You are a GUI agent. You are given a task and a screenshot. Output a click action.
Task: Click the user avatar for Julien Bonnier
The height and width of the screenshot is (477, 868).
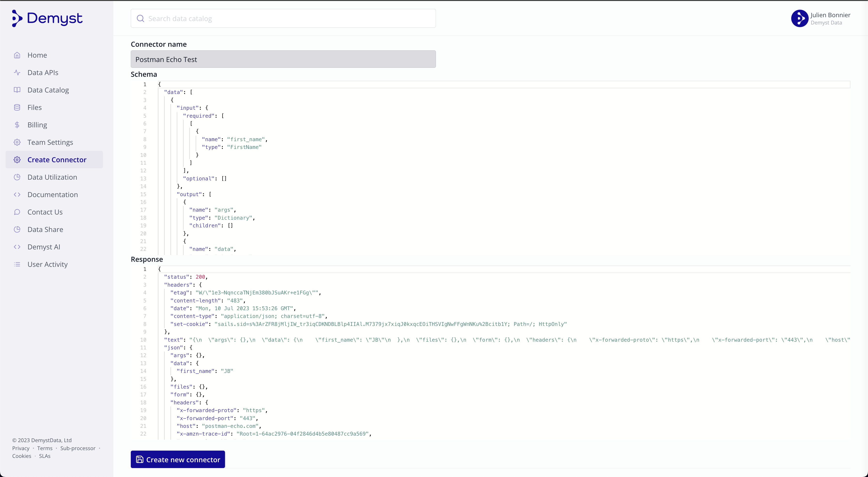[800, 19]
